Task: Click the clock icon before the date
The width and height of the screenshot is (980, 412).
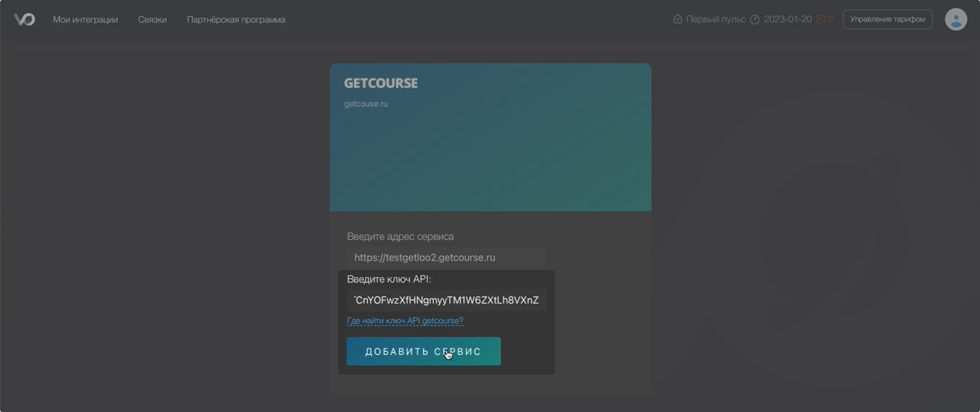Action: click(x=755, y=20)
